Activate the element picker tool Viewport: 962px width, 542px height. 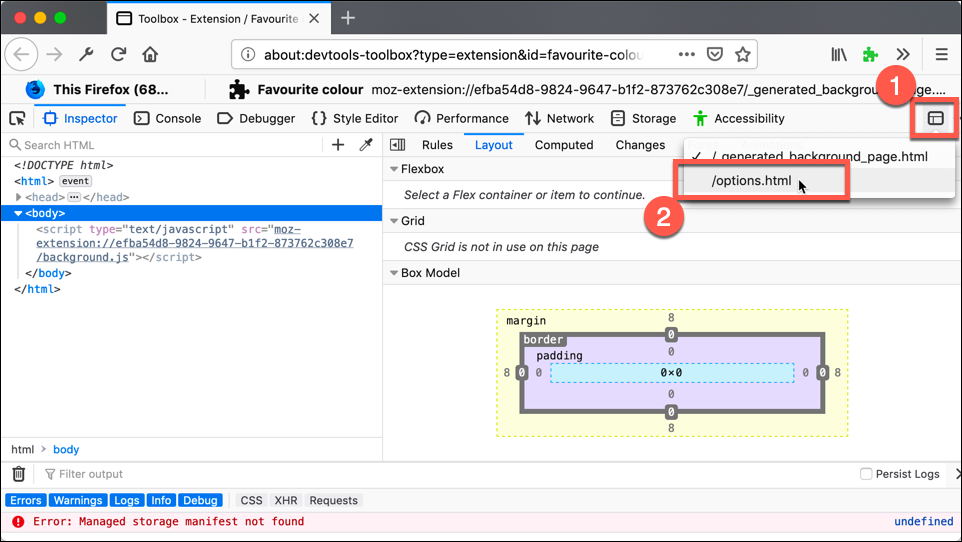click(x=17, y=118)
